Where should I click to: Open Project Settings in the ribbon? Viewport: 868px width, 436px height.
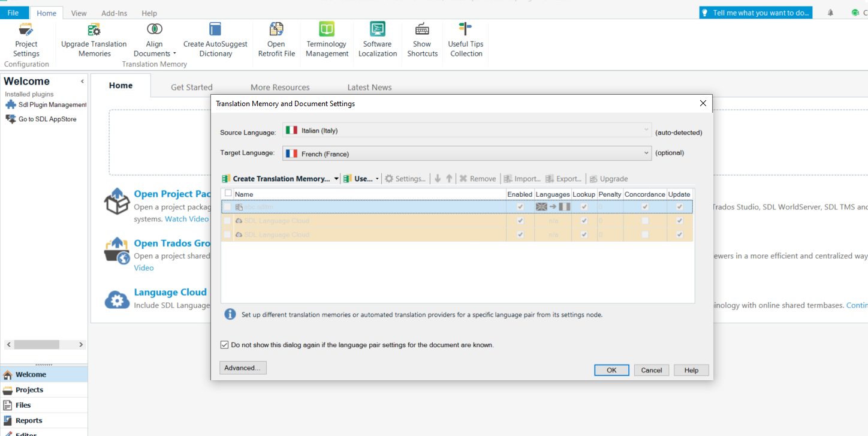[26, 40]
